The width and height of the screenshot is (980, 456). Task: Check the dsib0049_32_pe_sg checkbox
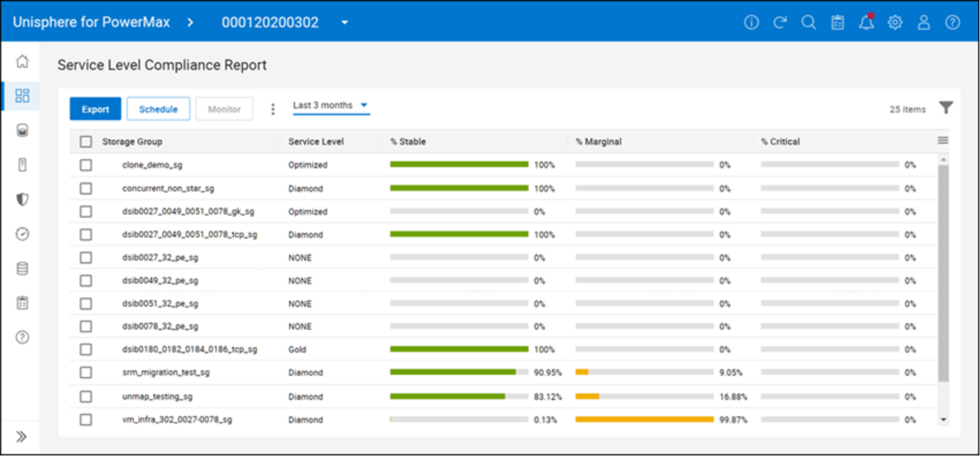(x=86, y=281)
